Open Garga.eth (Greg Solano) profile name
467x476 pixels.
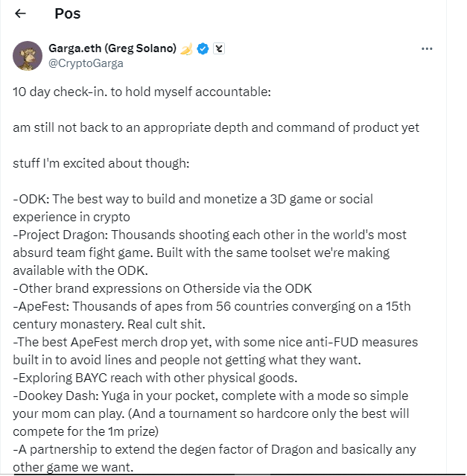click(x=112, y=48)
